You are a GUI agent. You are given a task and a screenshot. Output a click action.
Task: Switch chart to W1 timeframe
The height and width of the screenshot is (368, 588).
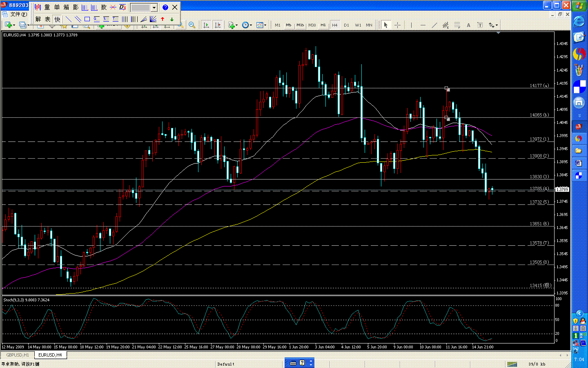click(358, 25)
